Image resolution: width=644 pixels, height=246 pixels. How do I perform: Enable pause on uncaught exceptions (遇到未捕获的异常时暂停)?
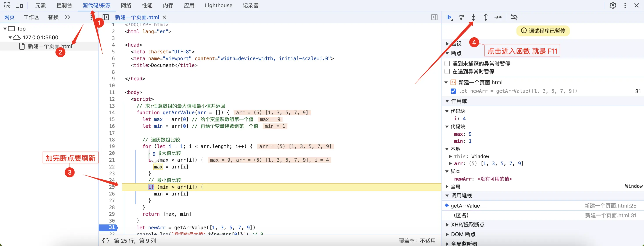coord(447,63)
